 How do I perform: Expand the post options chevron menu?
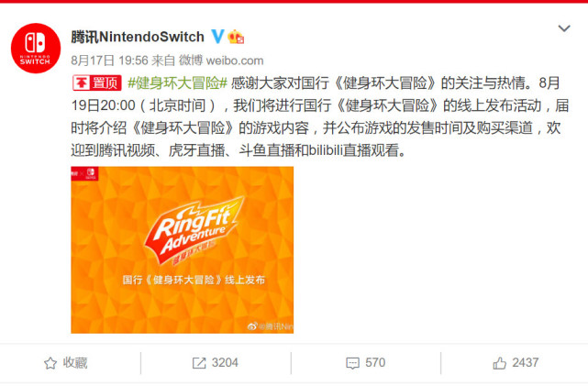[564, 28]
